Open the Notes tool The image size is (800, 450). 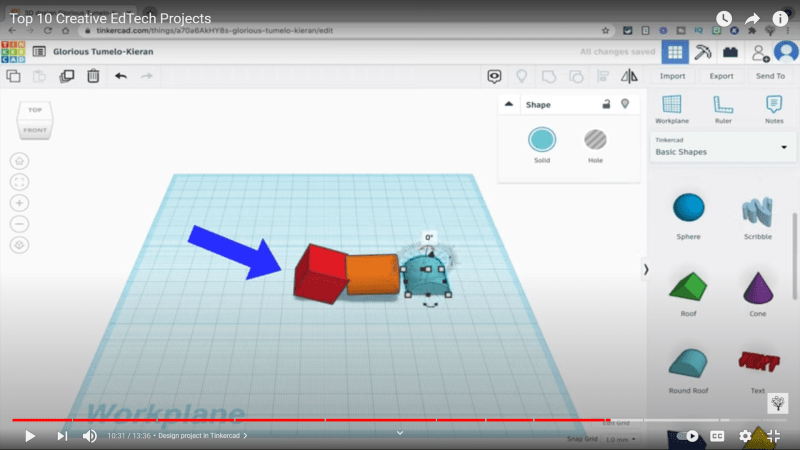[x=773, y=108]
